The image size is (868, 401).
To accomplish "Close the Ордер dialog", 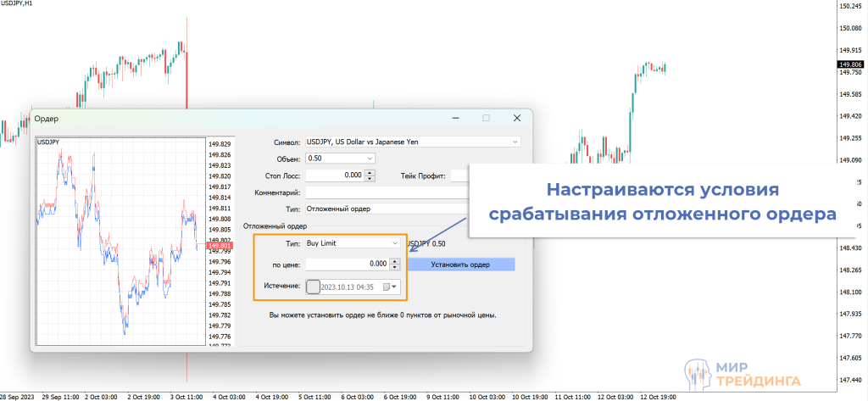I will [x=516, y=119].
